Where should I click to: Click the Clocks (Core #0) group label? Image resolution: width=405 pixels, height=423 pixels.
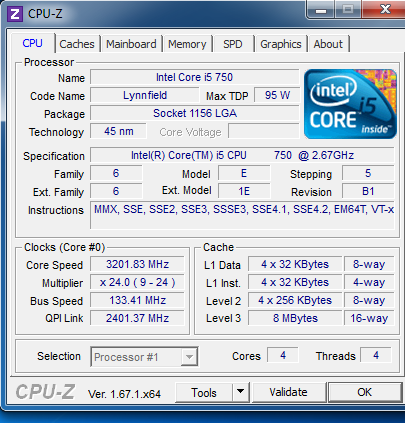pyautogui.click(x=64, y=247)
